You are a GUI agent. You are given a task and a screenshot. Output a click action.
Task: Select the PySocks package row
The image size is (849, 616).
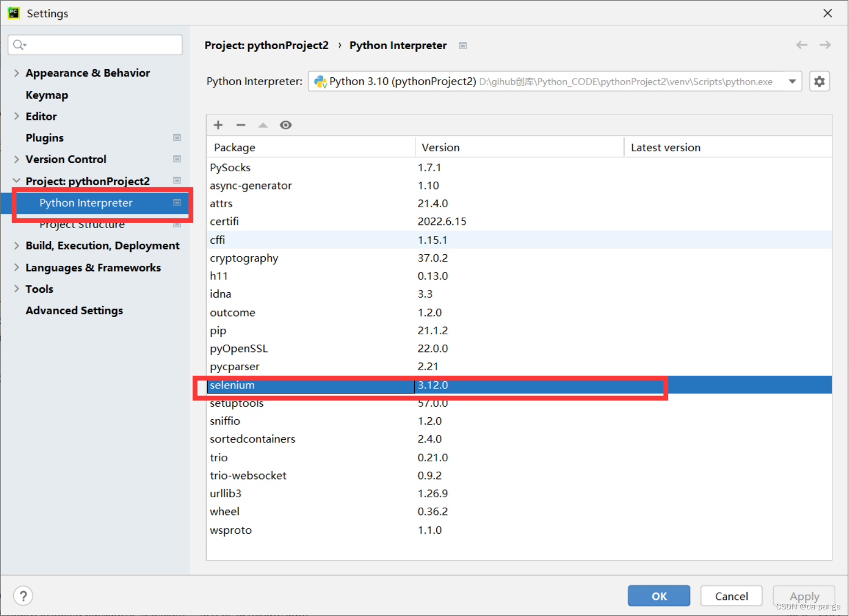(519, 167)
